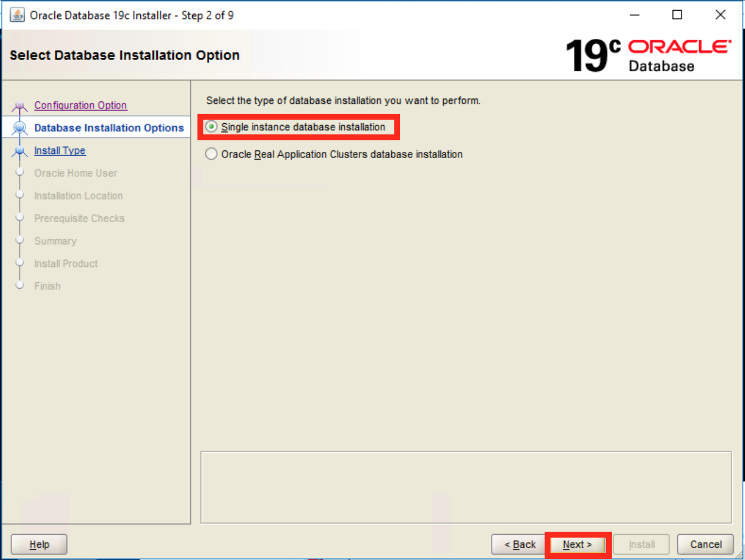Click the 'Select the type of database installation' instruction text

coord(344,101)
